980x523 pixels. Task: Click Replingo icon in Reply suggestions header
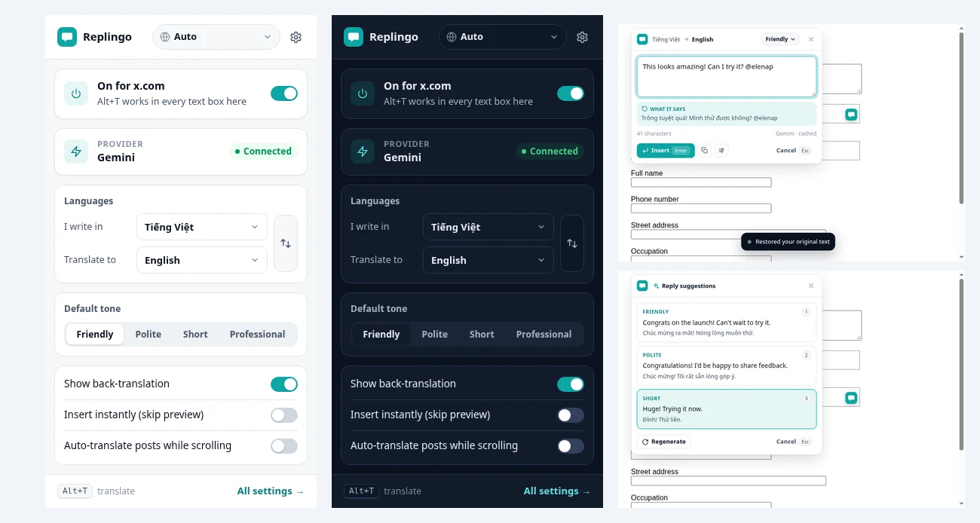[642, 286]
